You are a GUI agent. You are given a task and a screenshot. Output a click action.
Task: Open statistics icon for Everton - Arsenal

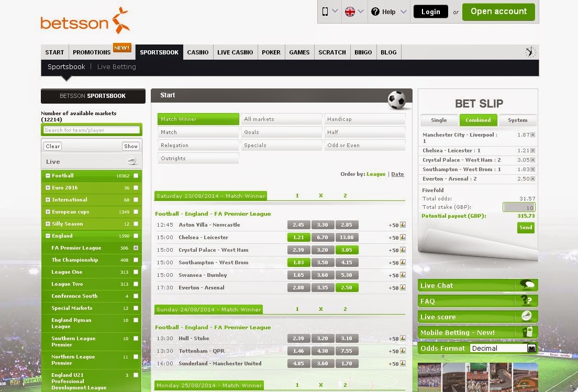(403, 287)
